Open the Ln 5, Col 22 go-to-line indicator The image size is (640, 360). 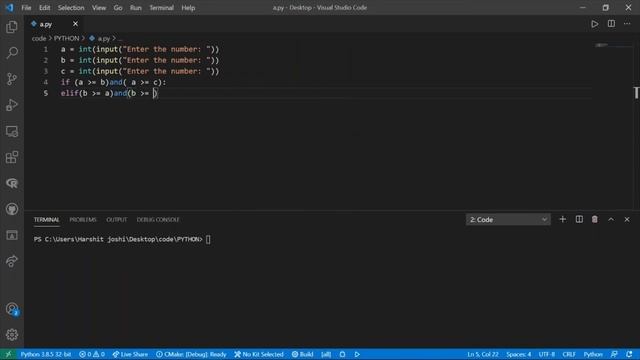point(483,354)
